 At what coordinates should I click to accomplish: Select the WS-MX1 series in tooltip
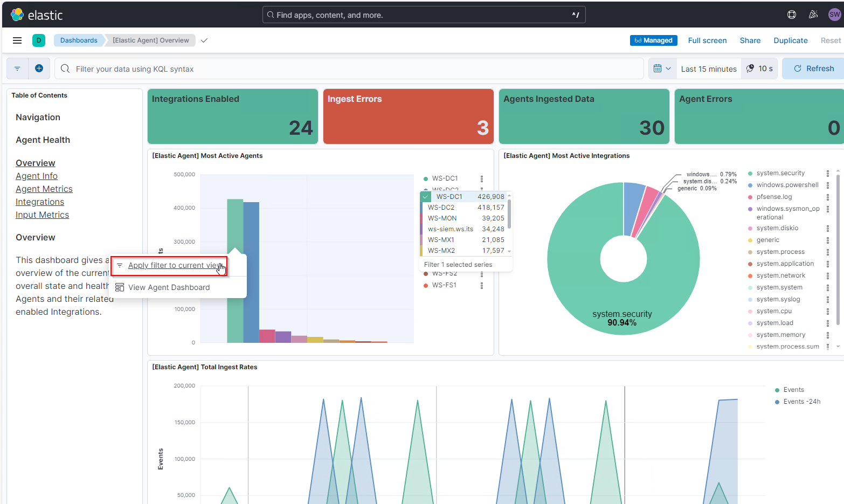[x=463, y=240]
